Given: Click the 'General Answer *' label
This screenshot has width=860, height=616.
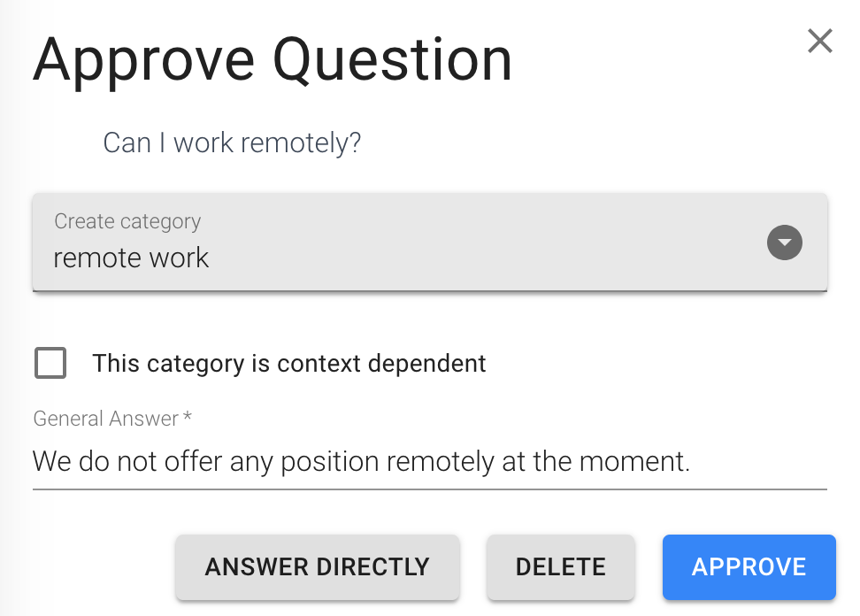Looking at the screenshot, I should (x=112, y=419).
